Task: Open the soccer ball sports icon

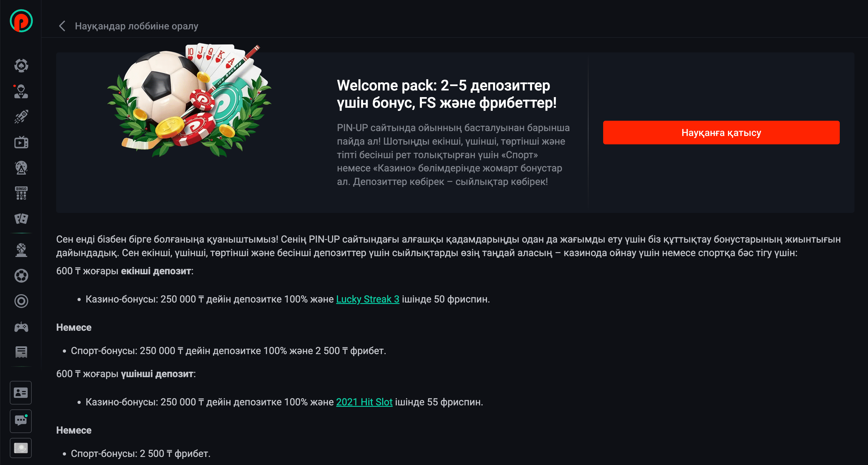Action: (21, 276)
